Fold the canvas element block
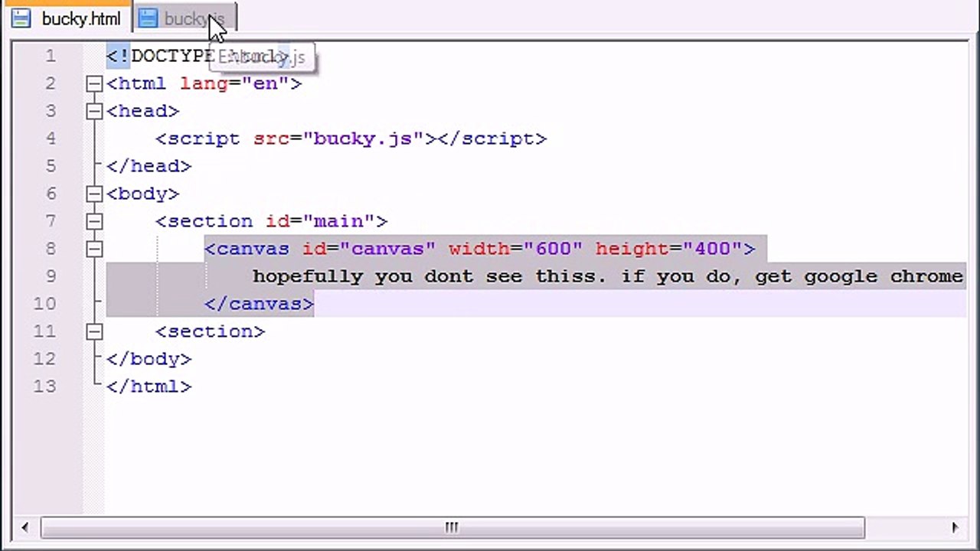This screenshot has height=551, width=980. [x=94, y=249]
